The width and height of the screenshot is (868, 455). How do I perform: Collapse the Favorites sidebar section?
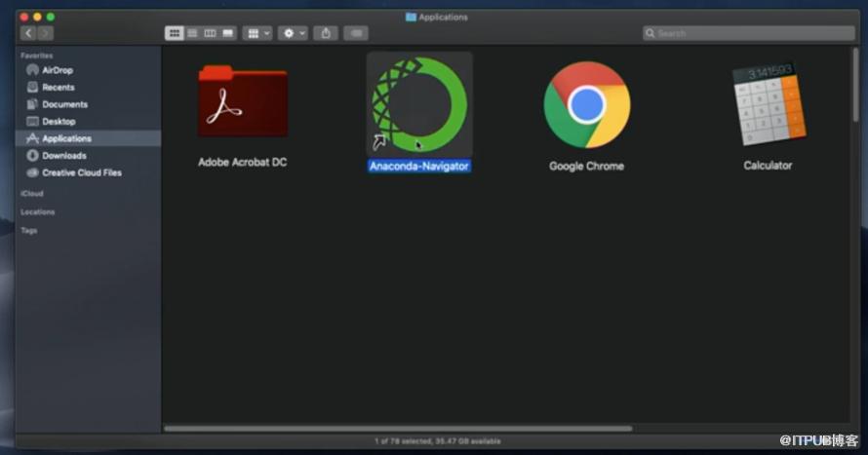click(x=36, y=56)
